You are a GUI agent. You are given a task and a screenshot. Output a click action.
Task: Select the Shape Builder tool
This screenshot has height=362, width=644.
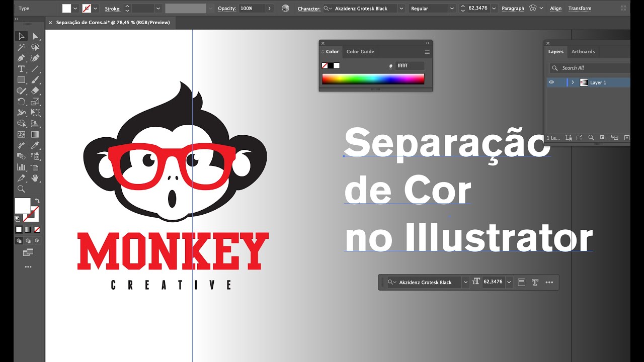(x=21, y=124)
